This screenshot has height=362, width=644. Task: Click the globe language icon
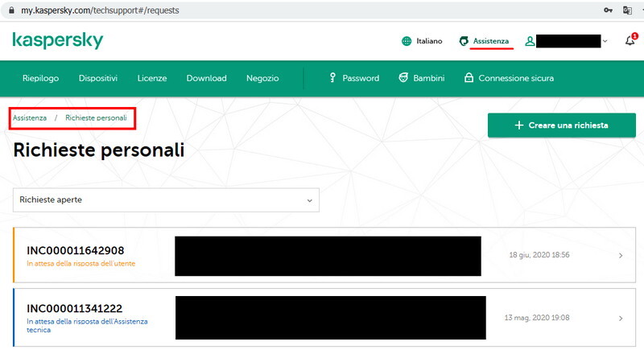click(x=407, y=41)
